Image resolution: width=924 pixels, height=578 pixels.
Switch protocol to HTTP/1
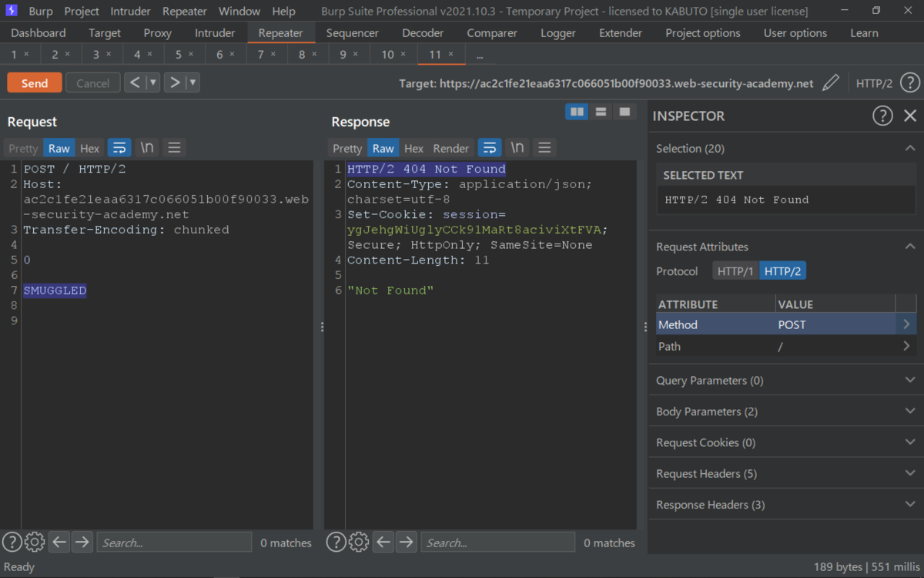point(735,271)
